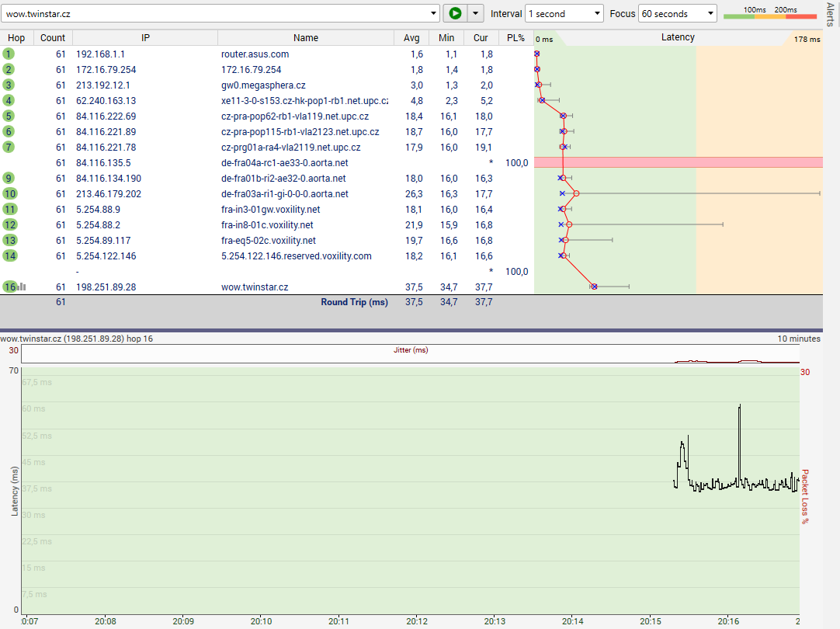Open the Alerts side panel tab

coord(830,14)
